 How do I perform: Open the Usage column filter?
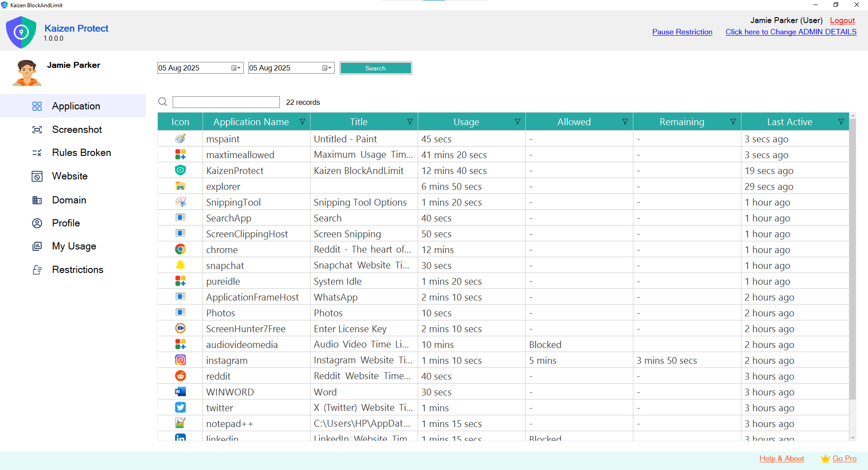tap(517, 122)
